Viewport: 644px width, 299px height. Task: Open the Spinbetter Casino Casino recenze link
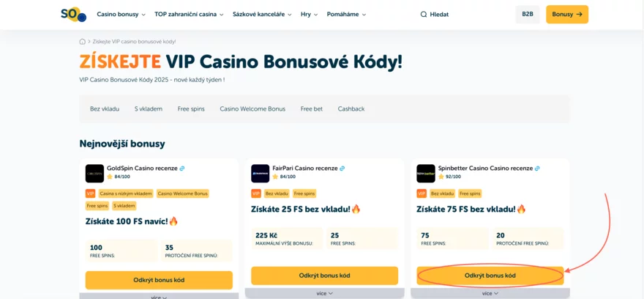pos(485,168)
